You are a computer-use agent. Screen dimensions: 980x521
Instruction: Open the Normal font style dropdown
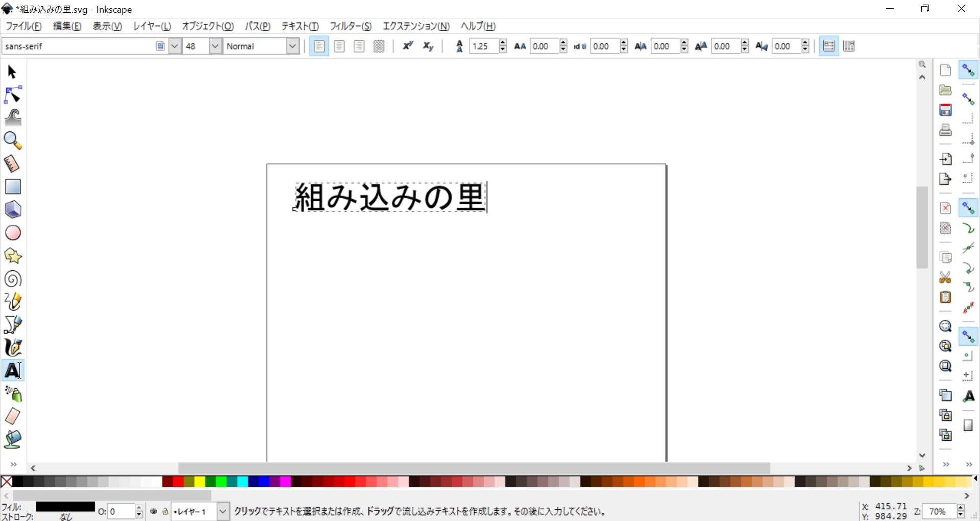click(292, 46)
